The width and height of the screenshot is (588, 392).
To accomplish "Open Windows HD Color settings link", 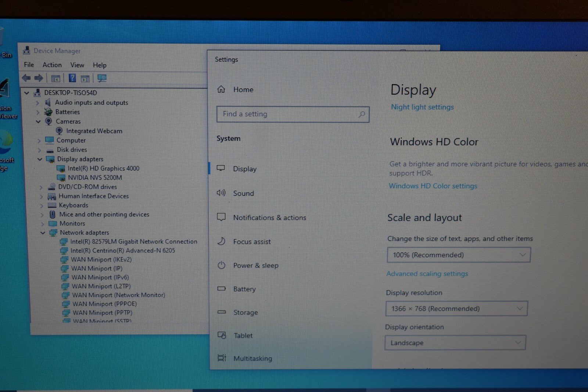I will (433, 186).
